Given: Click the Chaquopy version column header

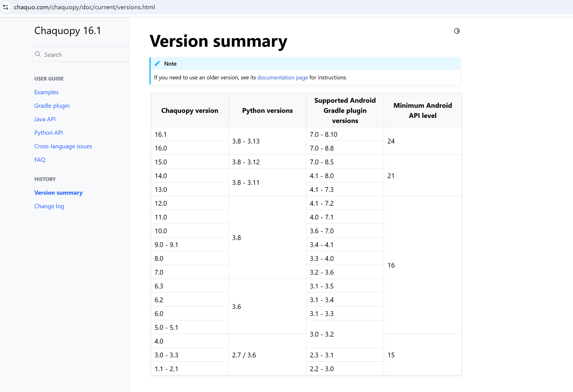Looking at the screenshot, I should pos(189,110).
